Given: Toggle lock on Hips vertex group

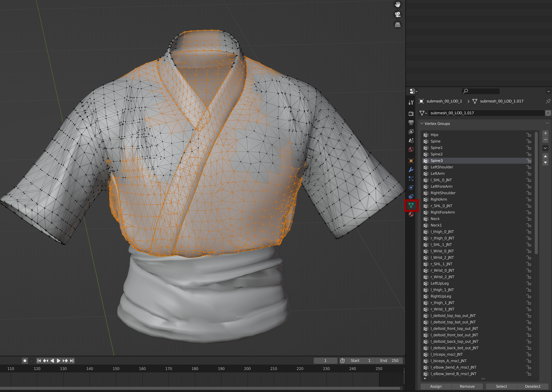Looking at the screenshot, I should coord(529,135).
